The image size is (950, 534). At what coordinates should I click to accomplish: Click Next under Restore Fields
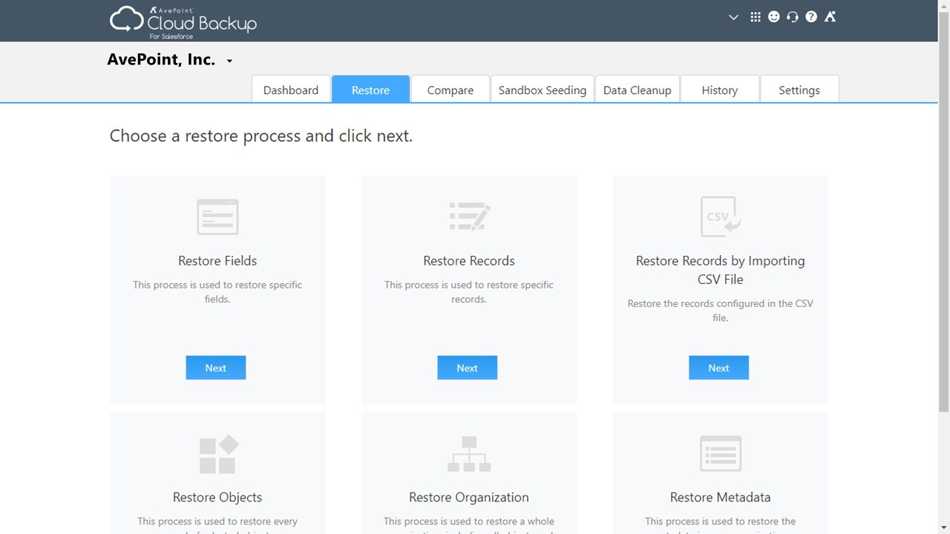pyautogui.click(x=216, y=368)
